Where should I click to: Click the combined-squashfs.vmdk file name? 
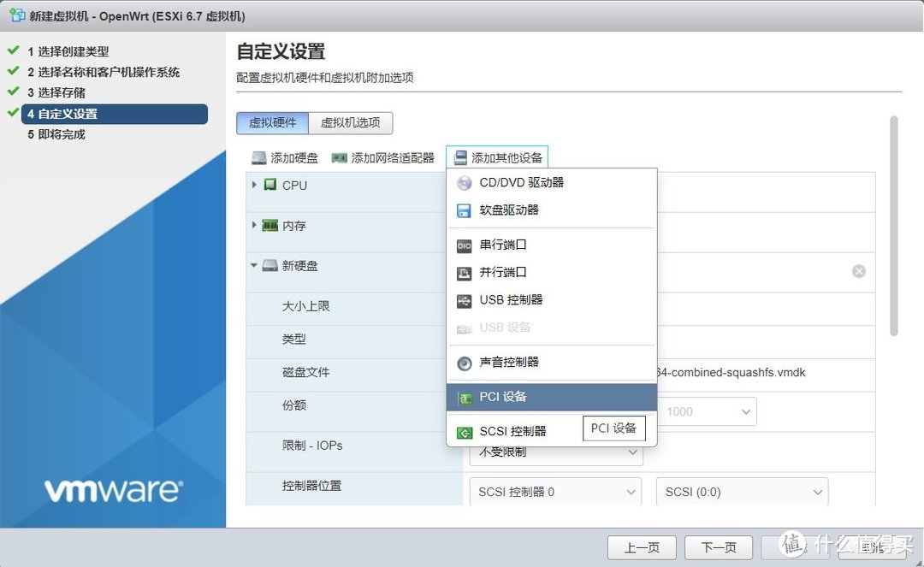point(731,372)
